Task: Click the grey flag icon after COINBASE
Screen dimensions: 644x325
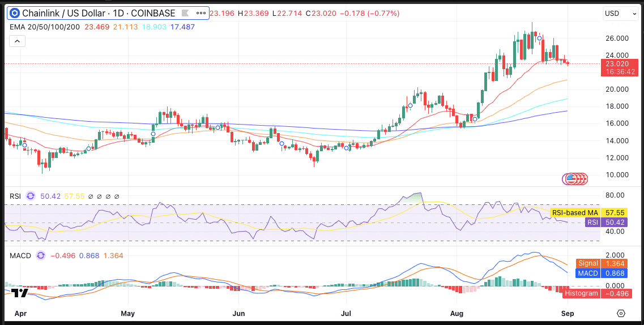Action: 185,14
